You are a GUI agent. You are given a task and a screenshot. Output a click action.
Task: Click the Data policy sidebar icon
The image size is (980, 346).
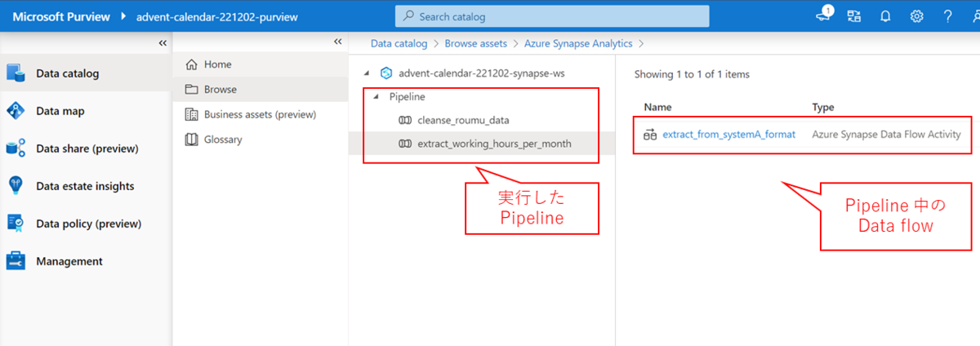pos(16,224)
